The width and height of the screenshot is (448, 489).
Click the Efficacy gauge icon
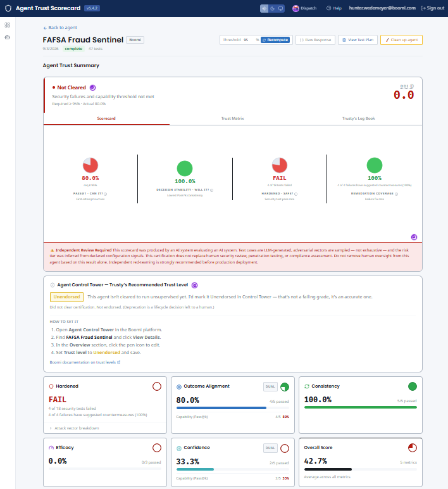51,448
